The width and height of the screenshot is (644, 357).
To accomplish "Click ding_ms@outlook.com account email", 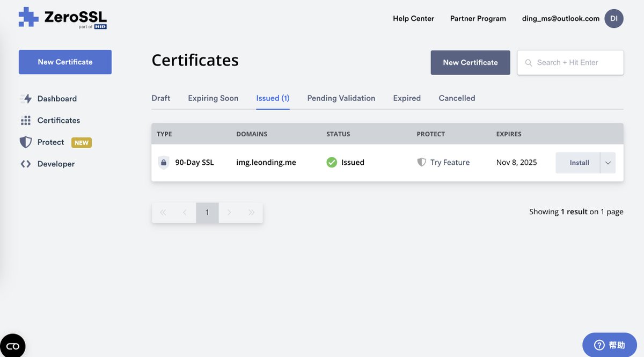I will pos(561,18).
